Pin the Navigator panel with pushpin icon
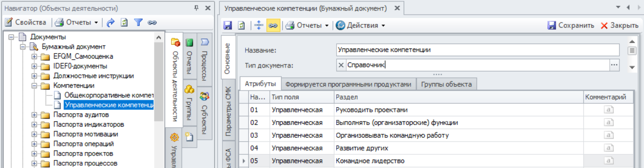 (197, 8)
